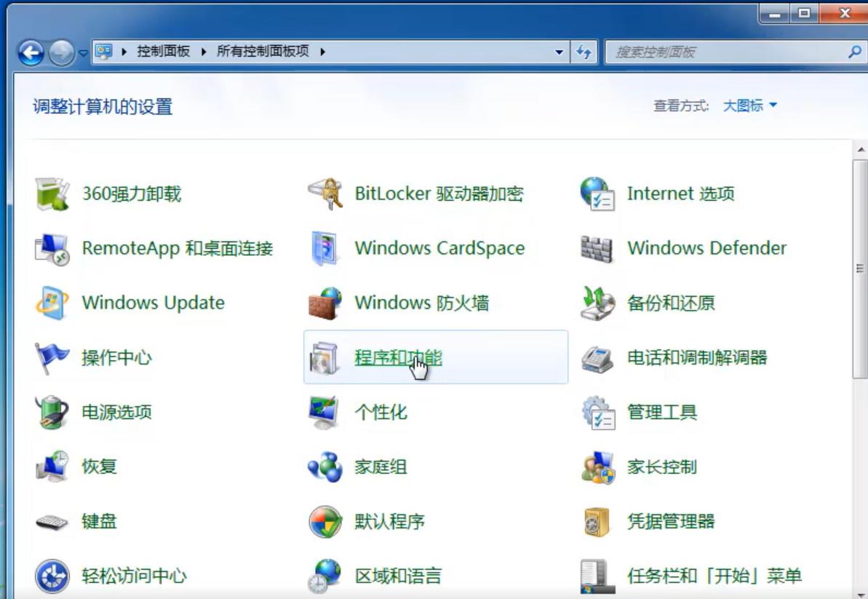This screenshot has width=868, height=599.
Task: Click the BitLocker 驱动器加密 text label
Action: pyautogui.click(x=439, y=194)
